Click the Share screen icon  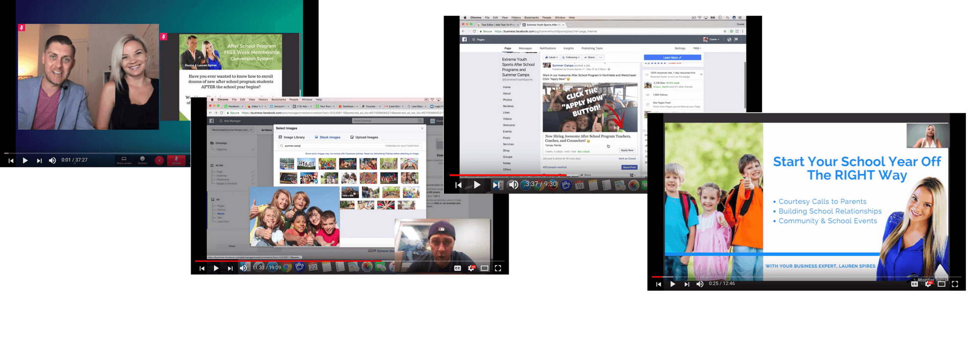(124, 159)
